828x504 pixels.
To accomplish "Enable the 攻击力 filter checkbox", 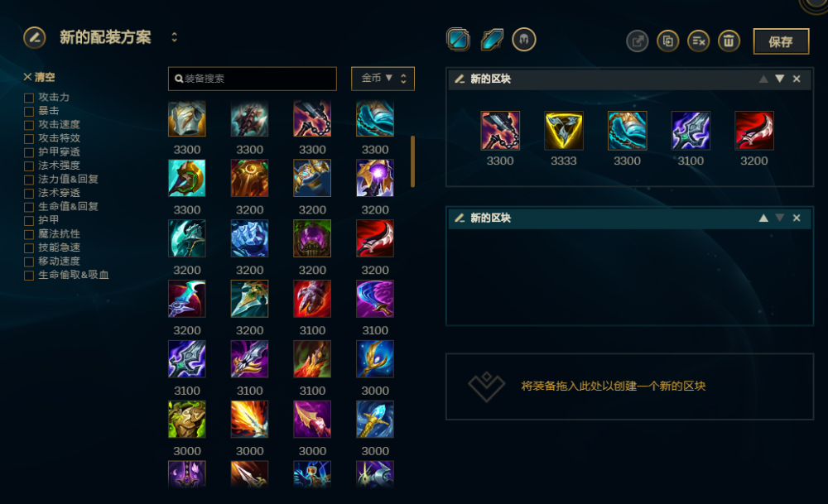I will 29,98.
